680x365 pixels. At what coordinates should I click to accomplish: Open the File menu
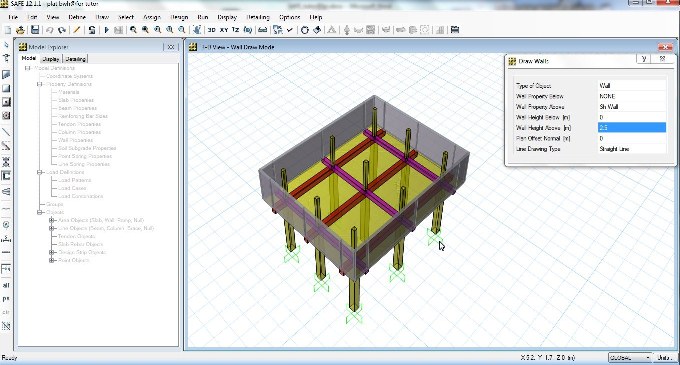tap(13, 17)
